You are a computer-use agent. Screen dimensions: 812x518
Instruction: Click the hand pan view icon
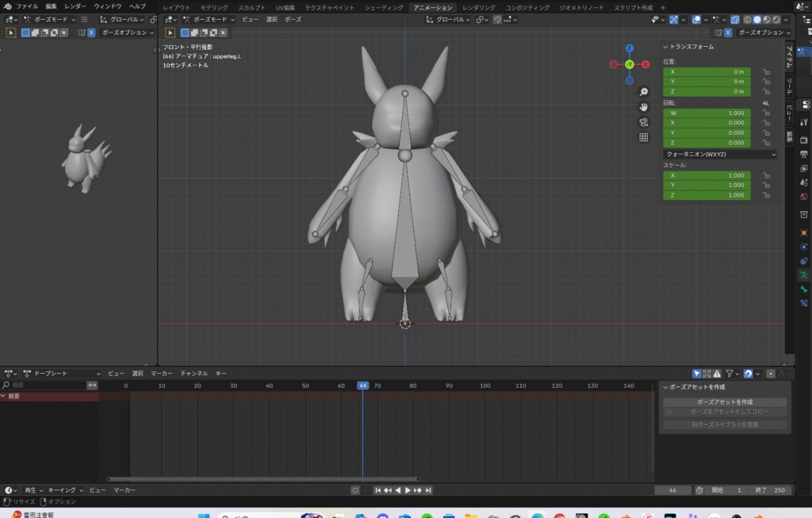(x=644, y=107)
